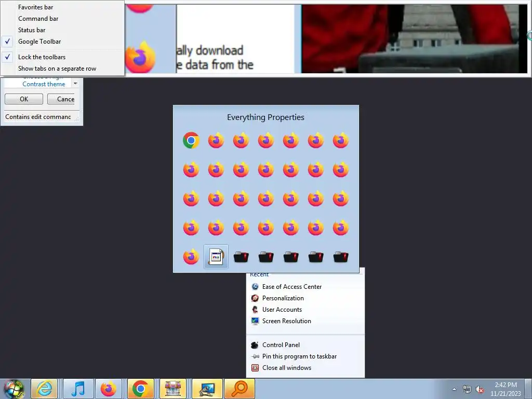Click the Personalization icon in the jump list
Screen dimensions: 532x399
coord(255,298)
